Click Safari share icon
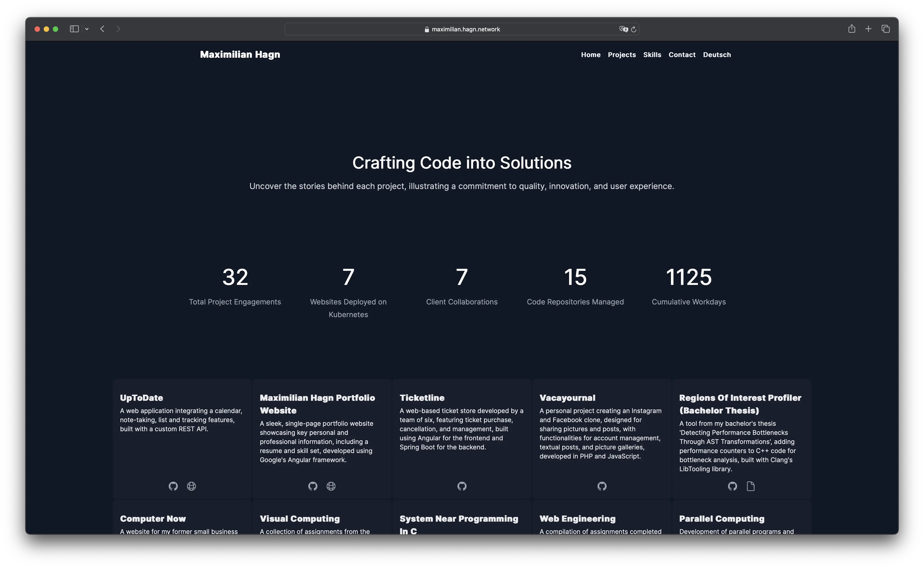The image size is (924, 568). 852,29
